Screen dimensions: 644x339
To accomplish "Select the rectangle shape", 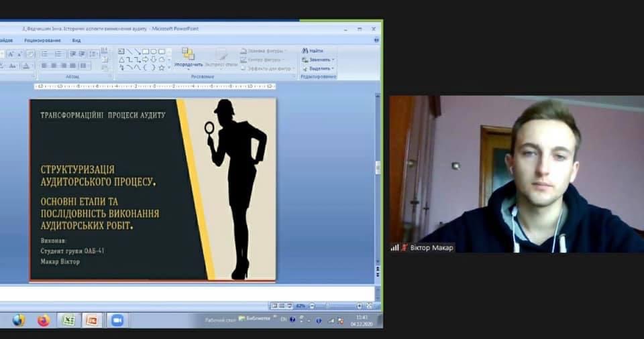I will coord(146,52).
